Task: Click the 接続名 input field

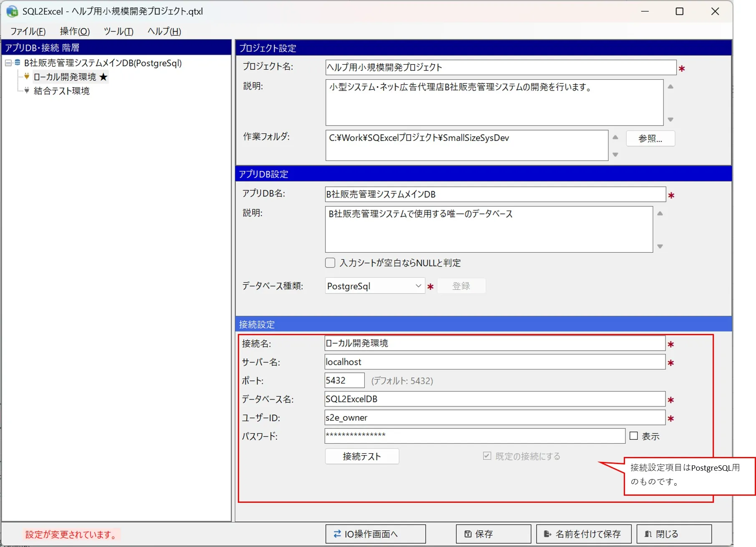Action: coord(495,343)
